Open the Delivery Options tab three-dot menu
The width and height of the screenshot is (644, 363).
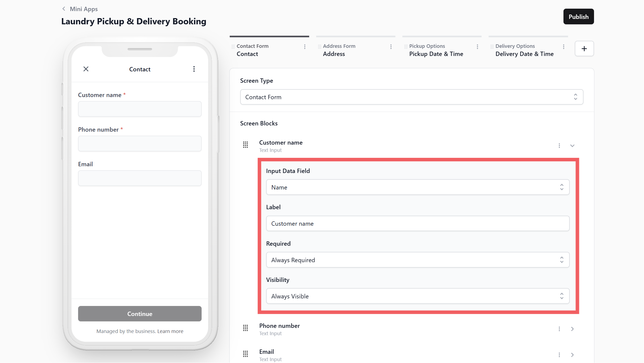[x=563, y=47]
